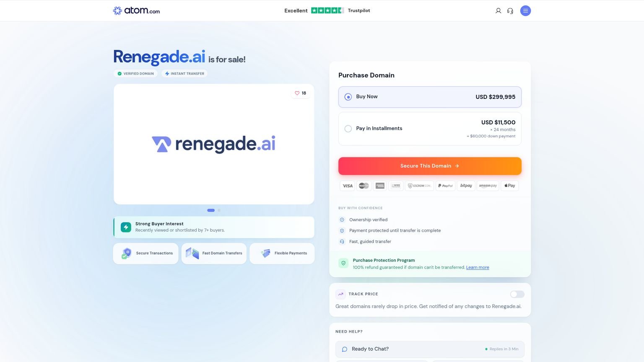The width and height of the screenshot is (644, 362).
Task: Click the Strong Buyer Interest lightning icon
Action: click(126, 227)
